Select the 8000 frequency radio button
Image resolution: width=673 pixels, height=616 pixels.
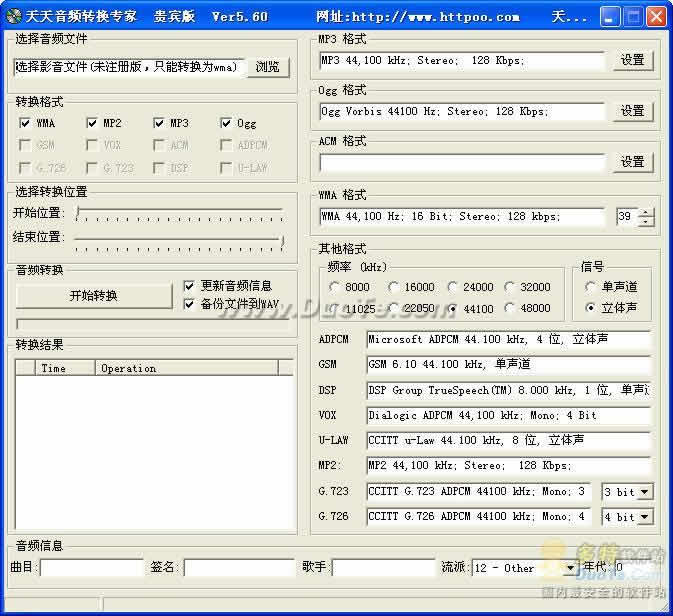click(334, 286)
